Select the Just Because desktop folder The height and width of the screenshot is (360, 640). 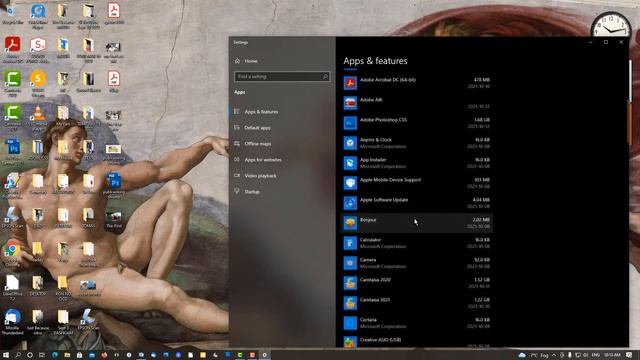38,322
